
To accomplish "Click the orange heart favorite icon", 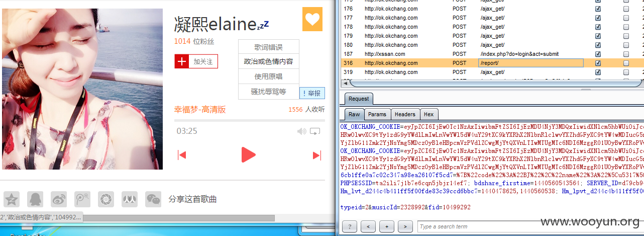I will [x=312, y=20].
